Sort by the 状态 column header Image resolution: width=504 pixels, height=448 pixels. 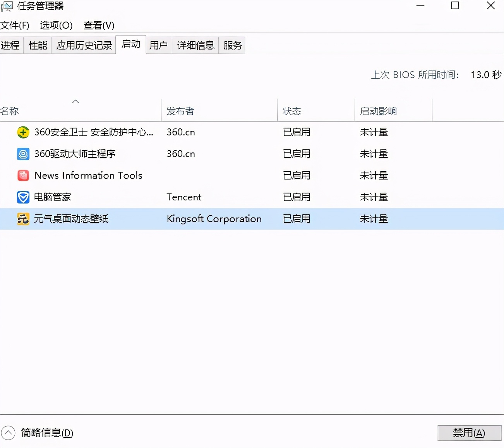pyautogui.click(x=316, y=111)
